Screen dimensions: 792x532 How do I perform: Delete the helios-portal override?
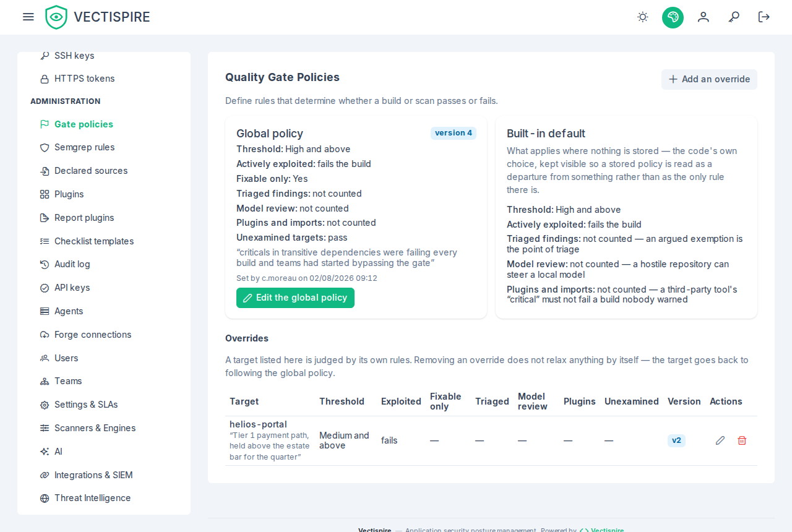click(742, 440)
